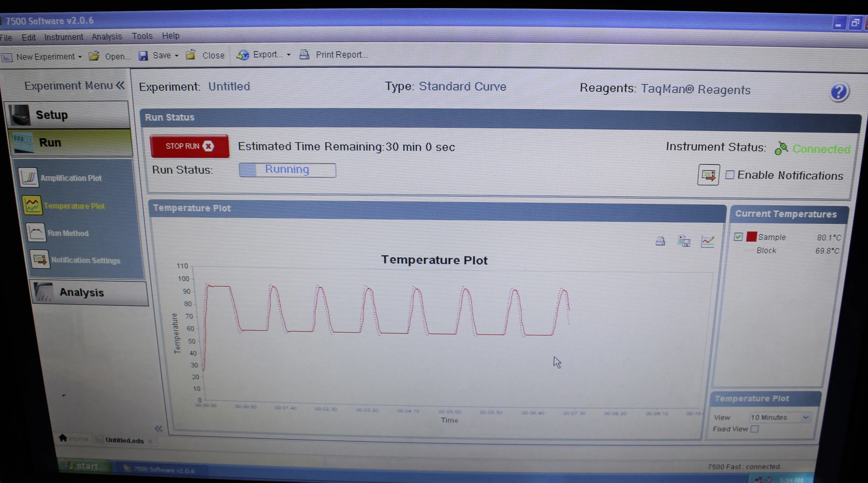Click the Export globe icon
This screenshot has width=868, height=483.
[243, 55]
